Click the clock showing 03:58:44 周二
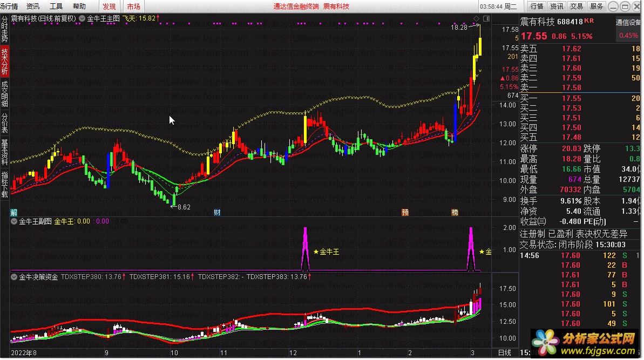The height and width of the screenshot is (360, 644). 499,6
